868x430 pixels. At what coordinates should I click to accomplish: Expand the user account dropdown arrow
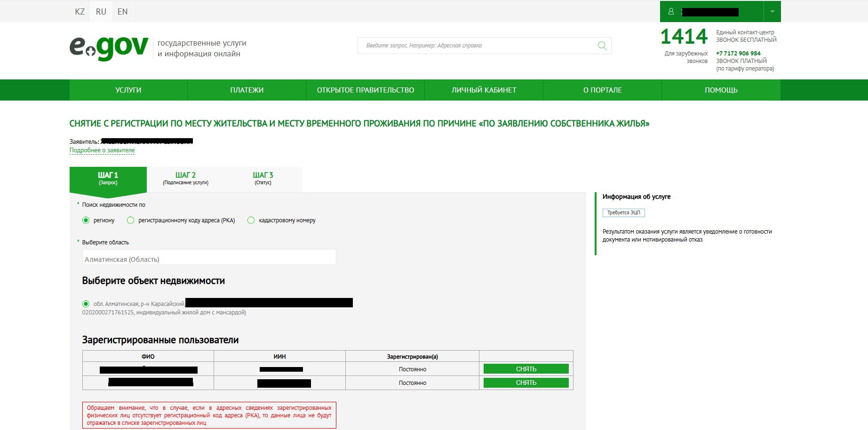[772, 12]
